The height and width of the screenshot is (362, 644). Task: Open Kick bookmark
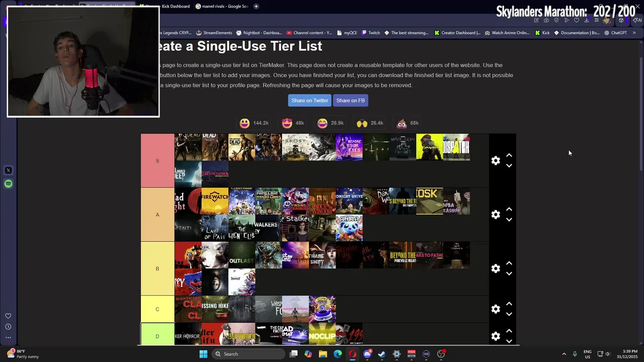(542, 33)
